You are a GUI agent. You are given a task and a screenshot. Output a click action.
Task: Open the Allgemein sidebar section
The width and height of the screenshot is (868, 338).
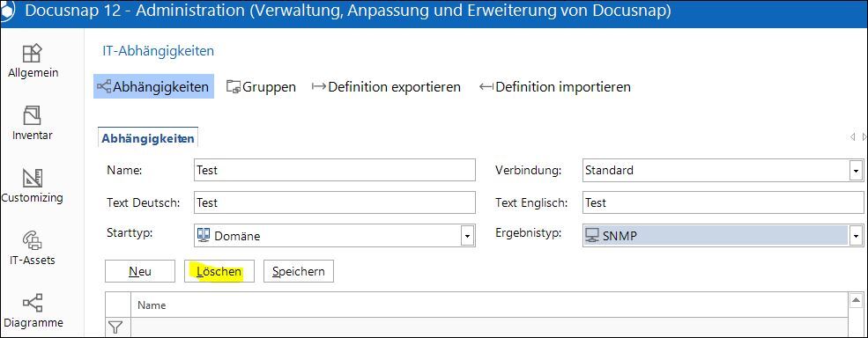click(x=33, y=61)
